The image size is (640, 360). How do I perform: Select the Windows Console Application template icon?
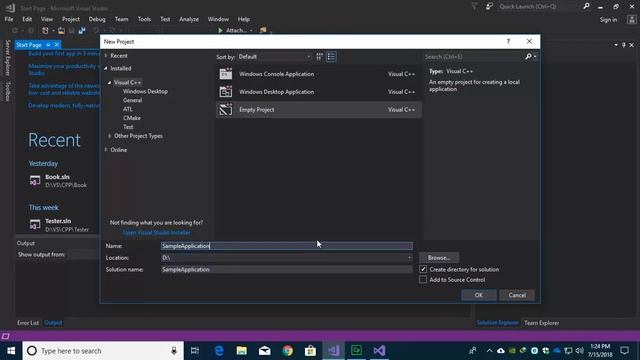point(226,74)
